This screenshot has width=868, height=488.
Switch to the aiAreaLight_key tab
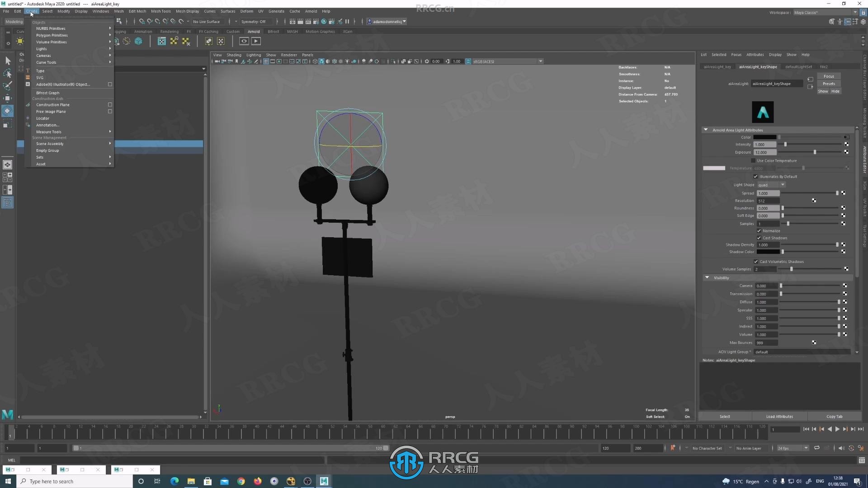click(717, 66)
